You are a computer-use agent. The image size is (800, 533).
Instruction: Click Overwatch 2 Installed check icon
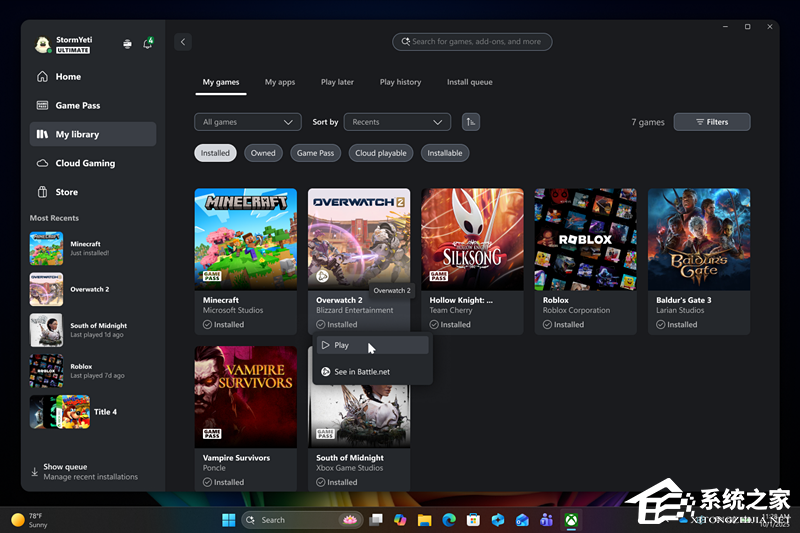(x=320, y=324)
